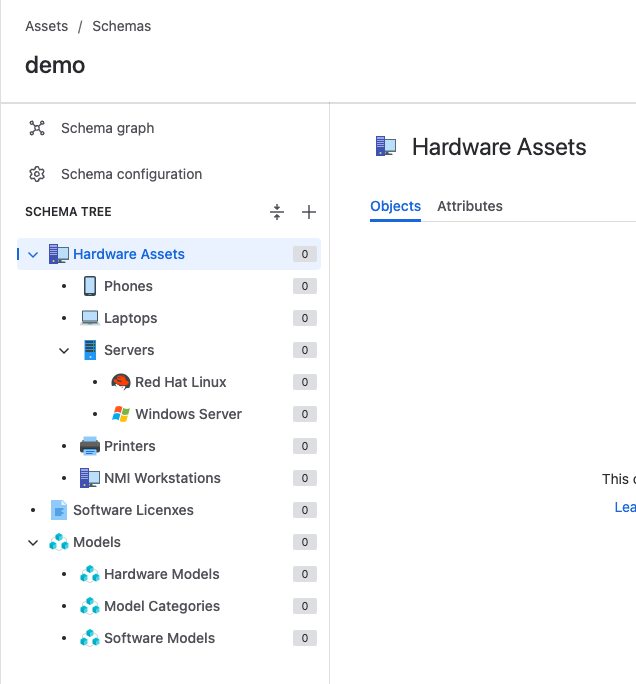636x684 pixels.
Task: Click the Servers count badge
Action: 305,350
